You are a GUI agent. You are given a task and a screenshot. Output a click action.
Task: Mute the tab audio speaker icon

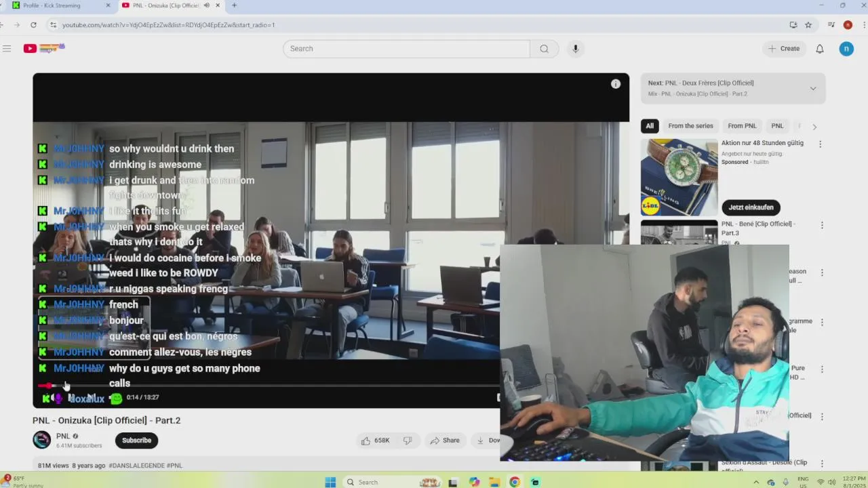(x=207, y=5)
